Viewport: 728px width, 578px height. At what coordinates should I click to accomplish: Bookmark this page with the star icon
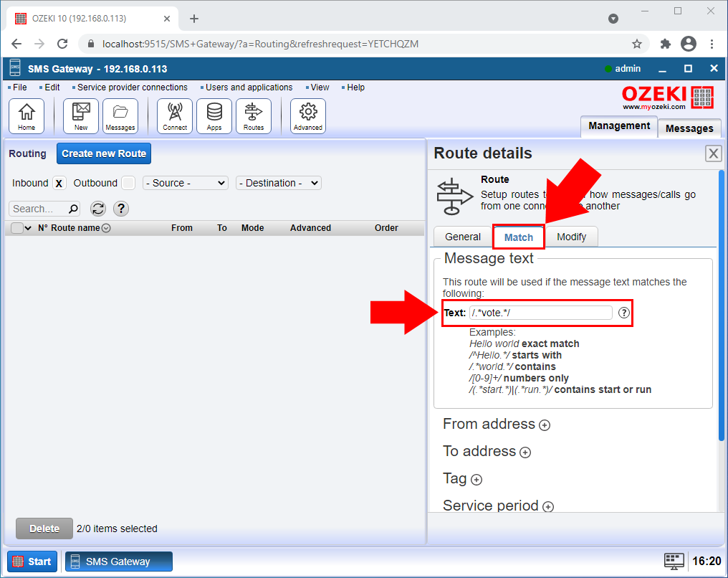pyautogui.click(x=636, y=44)
